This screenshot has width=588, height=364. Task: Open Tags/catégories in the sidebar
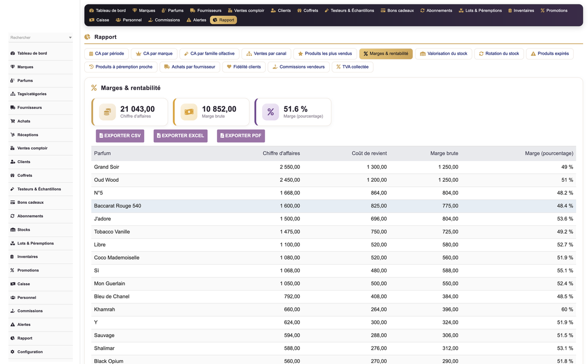pos(40,94)
